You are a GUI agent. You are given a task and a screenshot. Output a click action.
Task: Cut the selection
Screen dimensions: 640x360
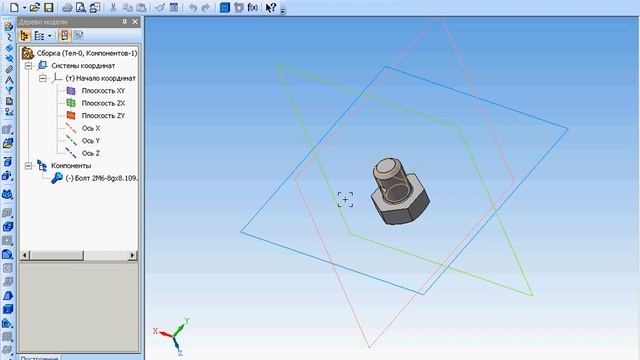[x=113, y=7]
